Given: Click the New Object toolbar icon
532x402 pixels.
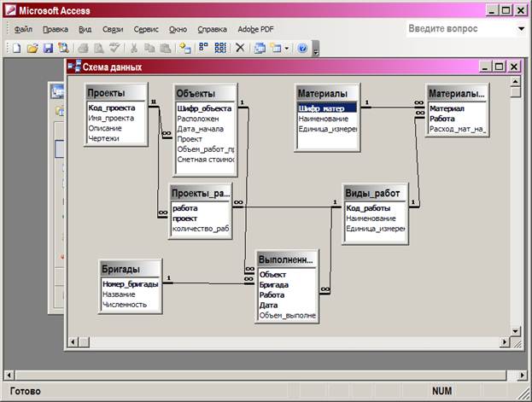Looking at the screenshot, I should tap(276, 48).
